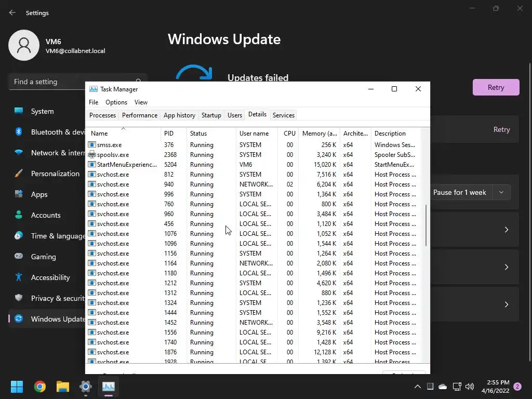This screenshot has height=399, width=532.
Task: Launch Google Chrome from taskbar
Action: [x=39, y=387]
